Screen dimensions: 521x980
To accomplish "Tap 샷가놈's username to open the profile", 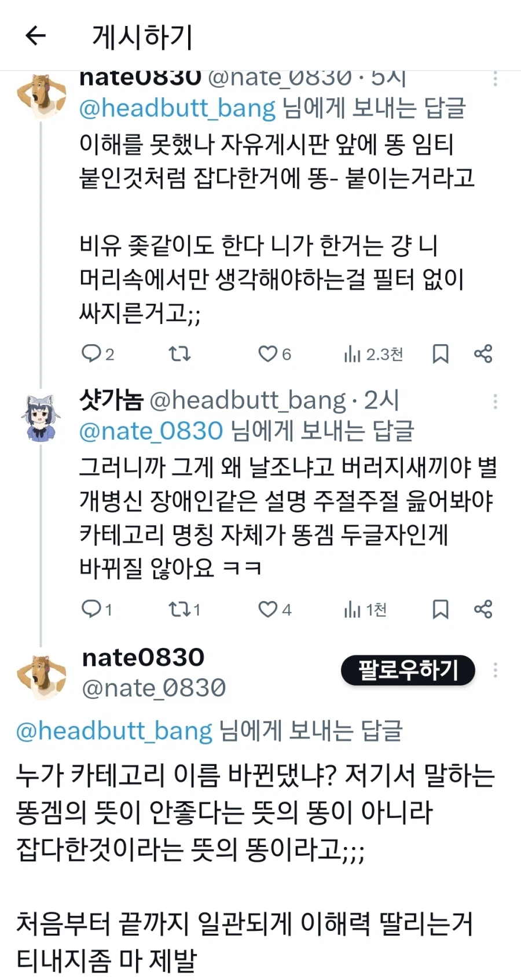I will click(x=111, y=399).
